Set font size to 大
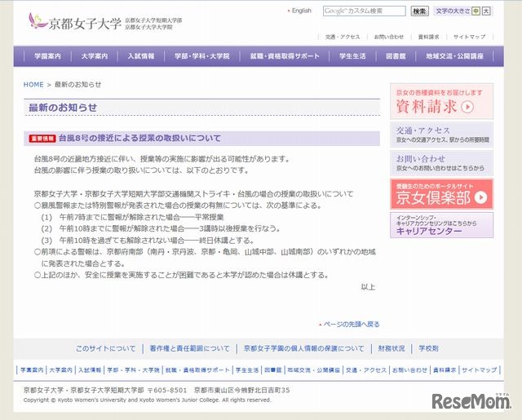522x420 pixels. [x=486, y=11]
